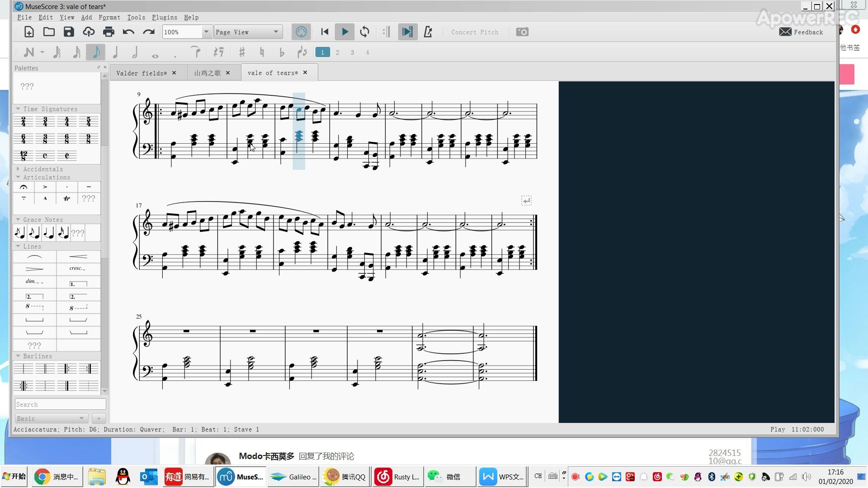Add new workspace plus button
The image size is (868, 488).
pyautogui.click(x=99, y=418)
